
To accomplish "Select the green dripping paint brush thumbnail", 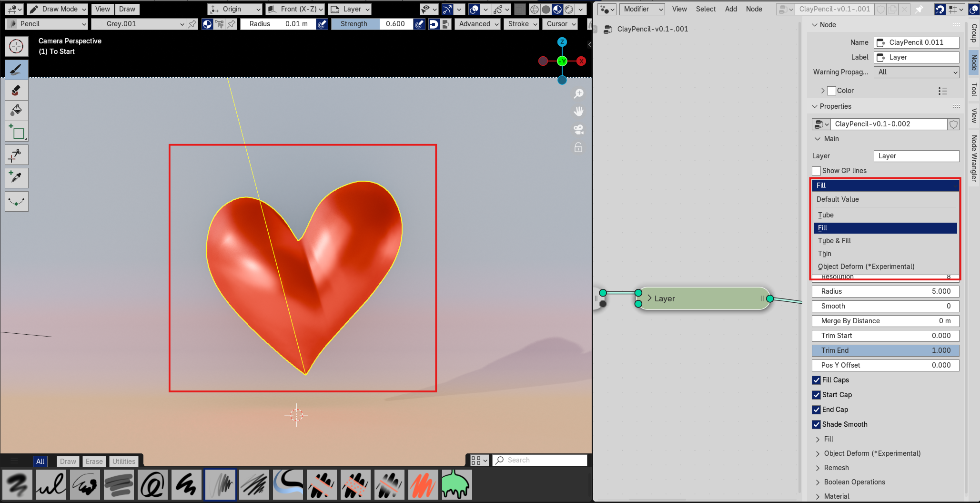I will click(457, 484).
